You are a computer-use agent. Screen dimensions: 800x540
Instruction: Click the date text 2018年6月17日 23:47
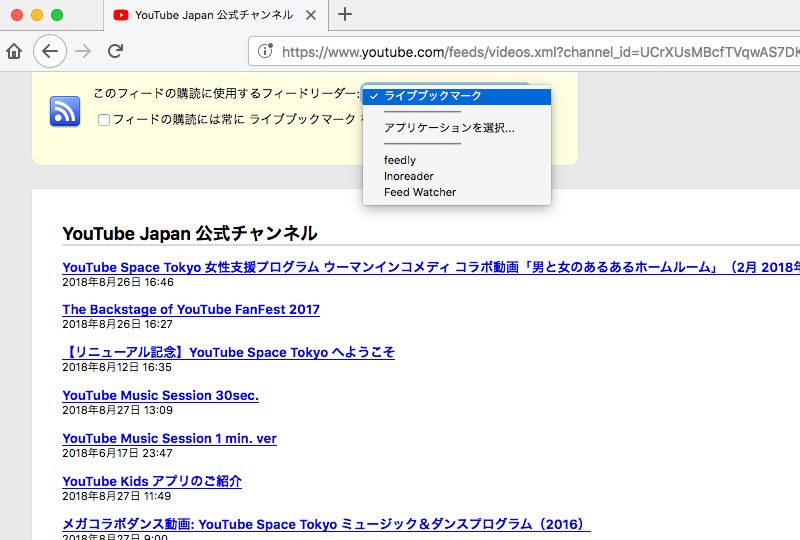point(117,453)
